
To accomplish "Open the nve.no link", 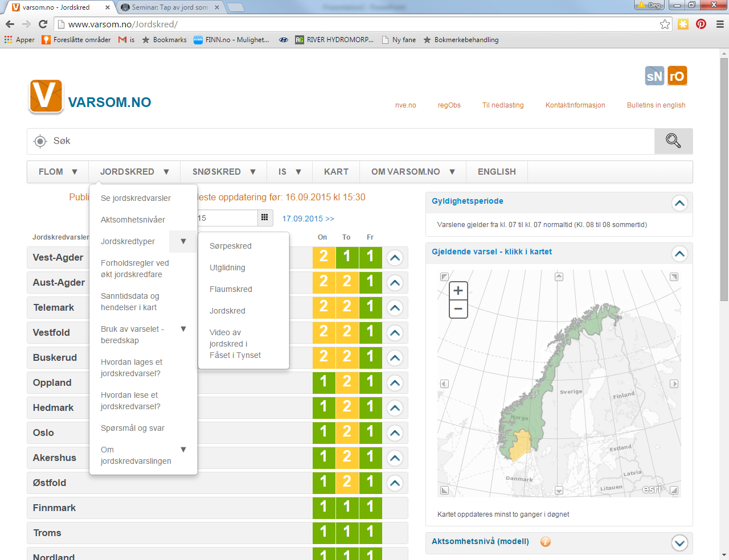I will pyautogui.click(x=406, y=105).
